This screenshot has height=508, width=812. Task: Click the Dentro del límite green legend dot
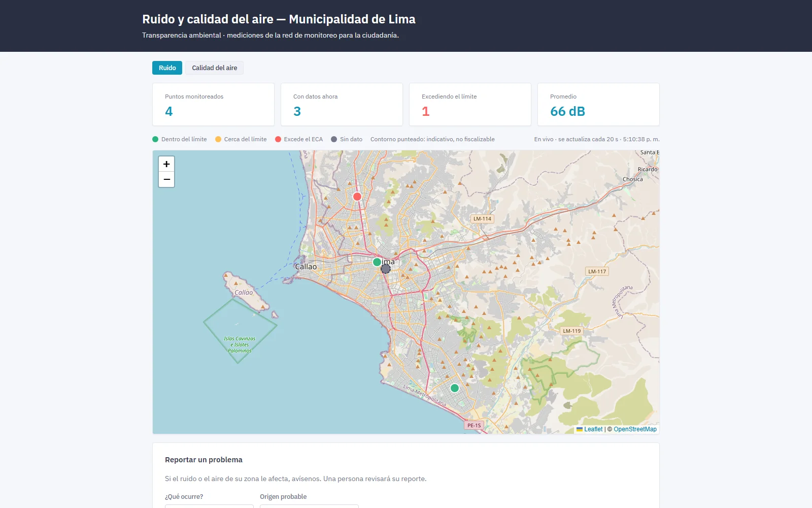point(155,139)
